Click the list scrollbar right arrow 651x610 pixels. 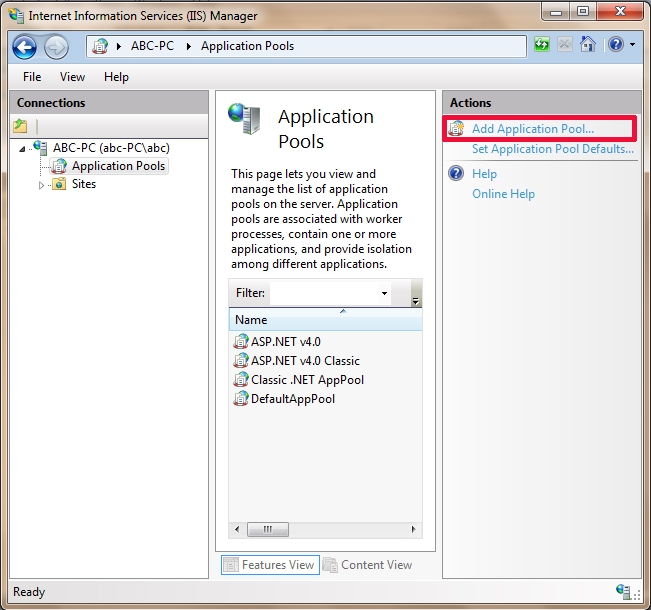pos(413,529)
